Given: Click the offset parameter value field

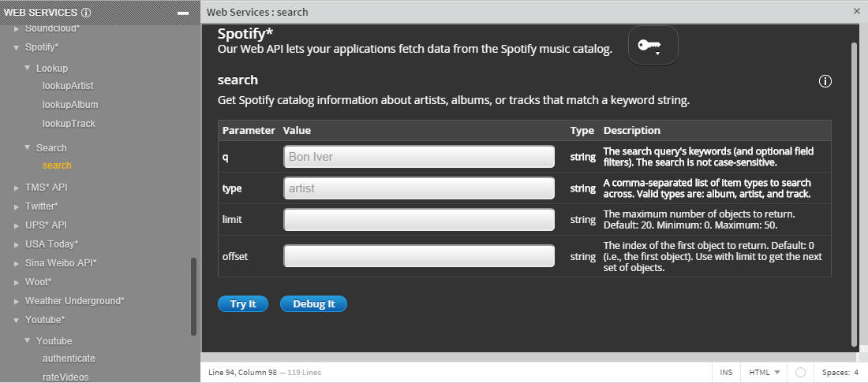Looking at the screenshot, I should (x=419, y=256).
